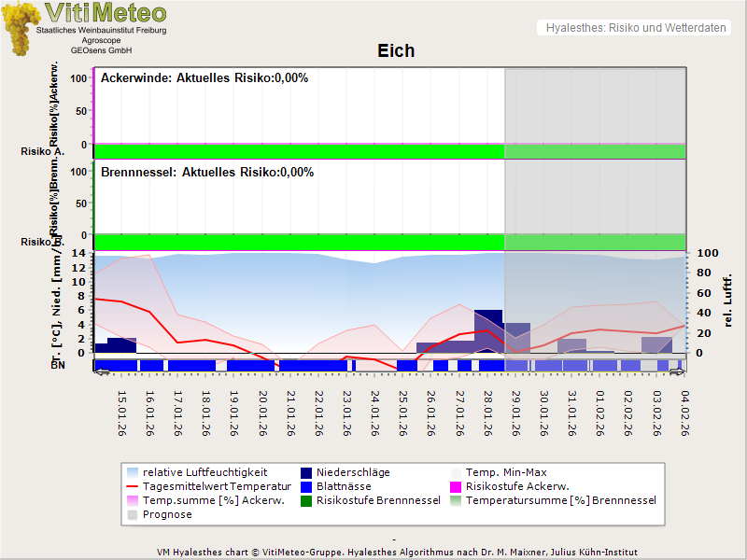Click the Blattnässe legend swatch

(305, 486)
